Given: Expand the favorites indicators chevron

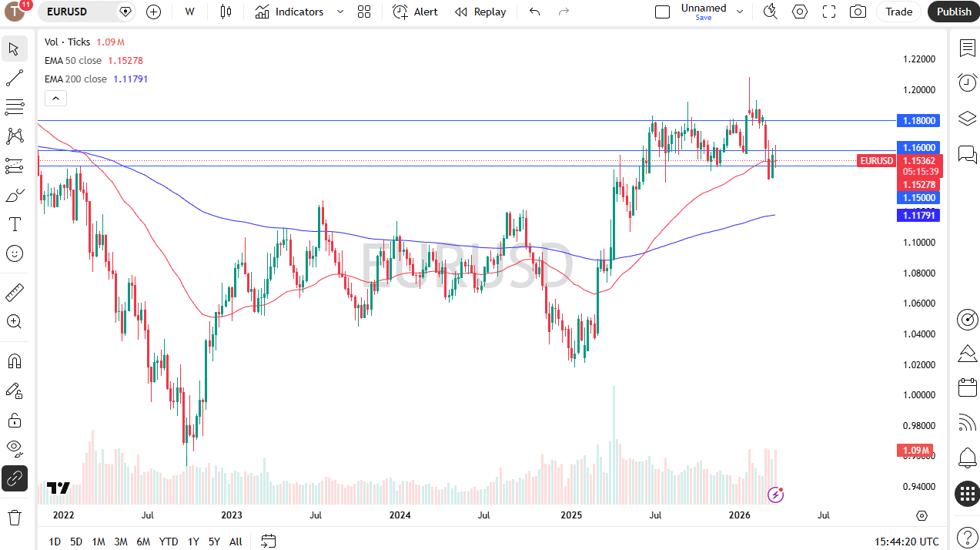Looking at the screenshot, I should [x=340, y=12].
